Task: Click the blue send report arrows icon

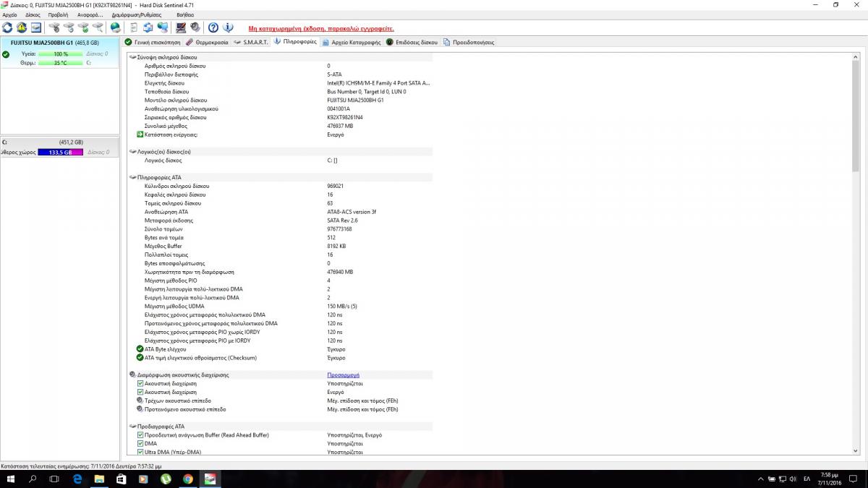Action: pos(148,27)
